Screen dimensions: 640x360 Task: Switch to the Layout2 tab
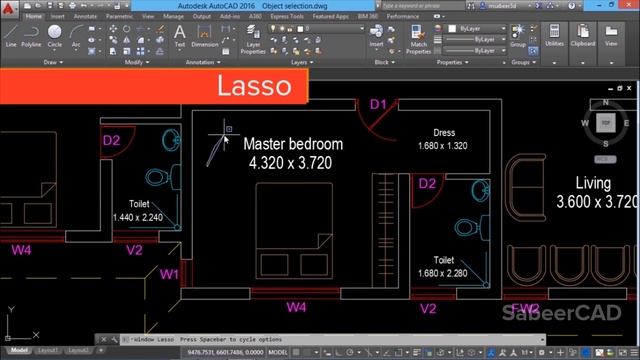pos(78,350)
